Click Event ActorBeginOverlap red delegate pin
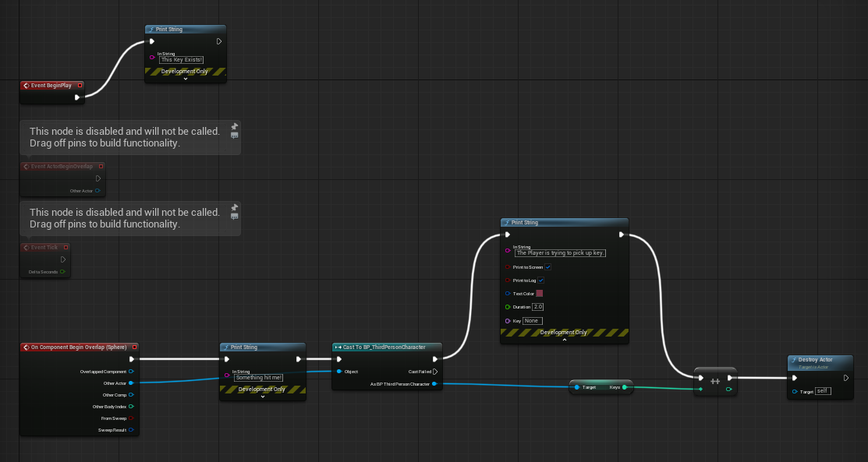The height and width of the screenshot is (462, 868). coord(101,167)
